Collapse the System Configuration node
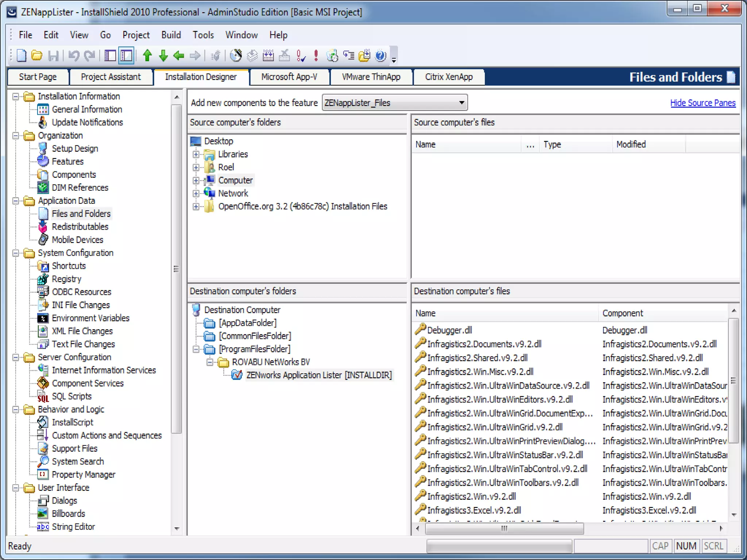Screen dimensions: 747x560 (x=16, y=253)
